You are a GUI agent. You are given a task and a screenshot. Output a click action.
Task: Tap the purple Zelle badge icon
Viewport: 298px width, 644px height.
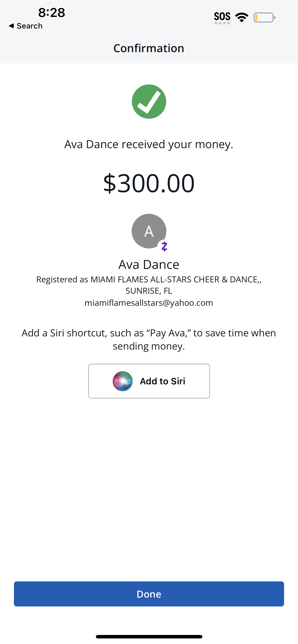coord(164,246)
